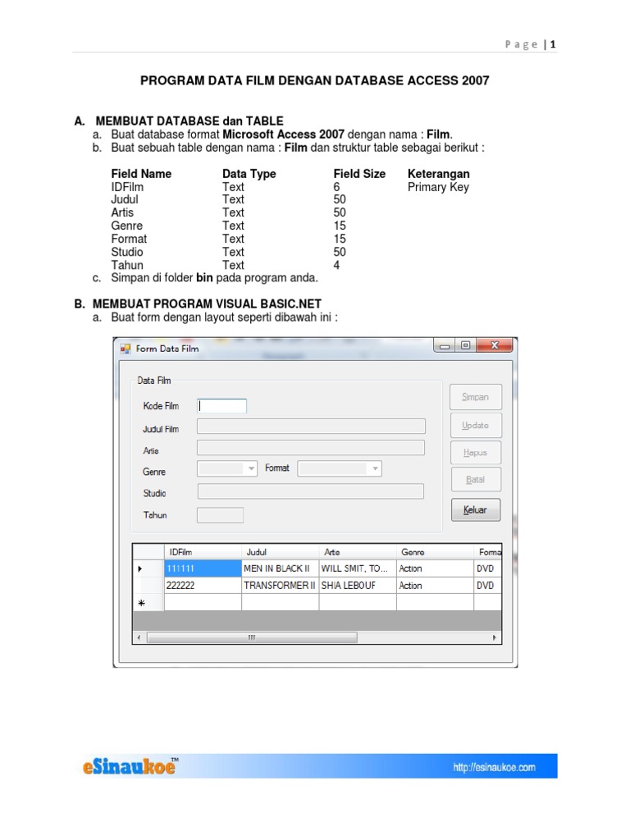The image size is (630, 840).
Task: Click the Studio input field
Action: [x=311, y=491]
